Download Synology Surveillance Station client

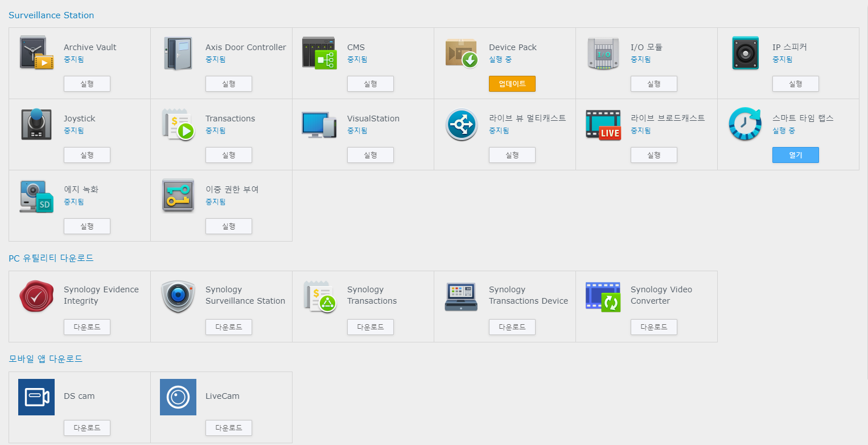click(229, 327)
